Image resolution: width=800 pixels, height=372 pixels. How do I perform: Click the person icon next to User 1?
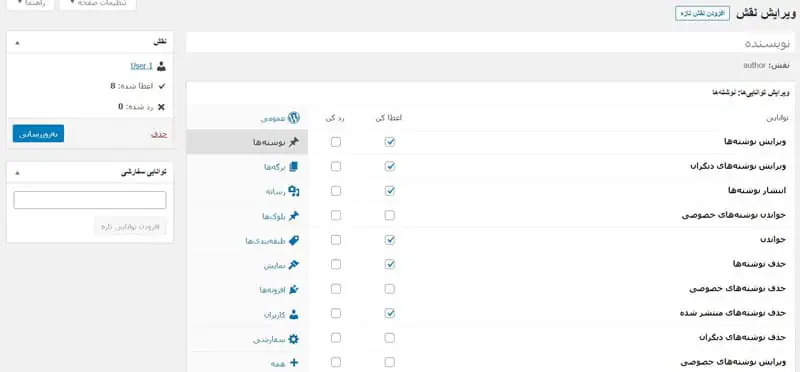pos(162,66)
